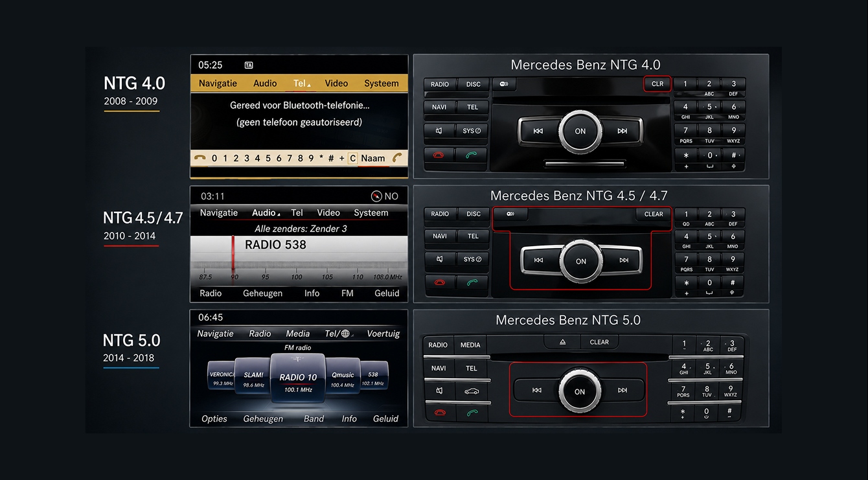The height and width of the screenshot is (480, 868).
Task: Open the Audio menu on NTG 4.5 screen
Action: coord(266,212)
